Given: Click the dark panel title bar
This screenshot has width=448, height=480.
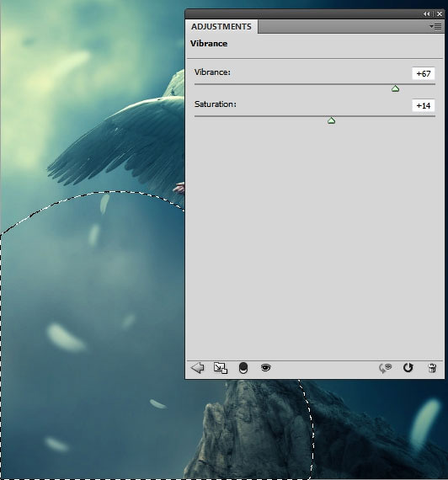Looking at the screenshot, I should click(303, 13).
